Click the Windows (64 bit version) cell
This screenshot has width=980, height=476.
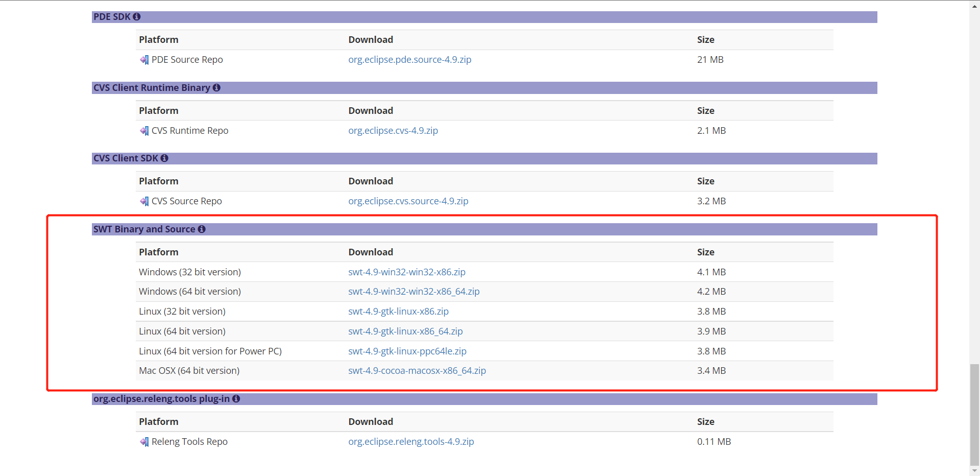(190, 292)
